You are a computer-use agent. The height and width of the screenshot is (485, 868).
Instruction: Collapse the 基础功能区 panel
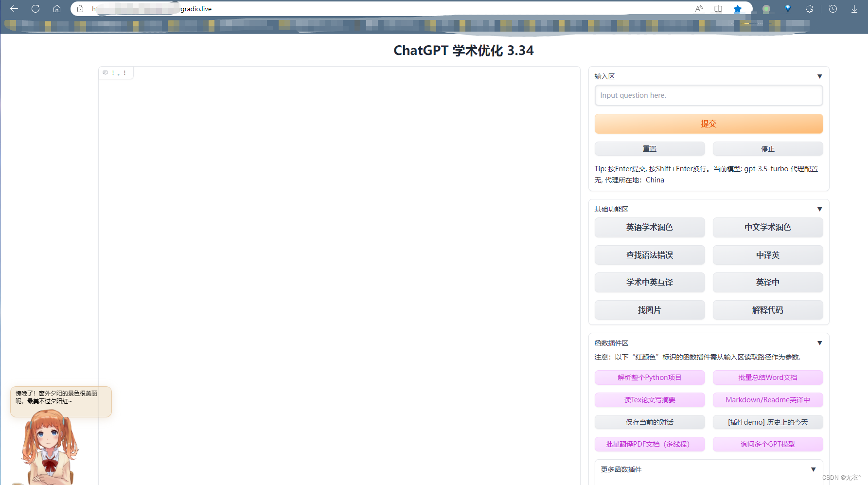(x=819, y=209)
